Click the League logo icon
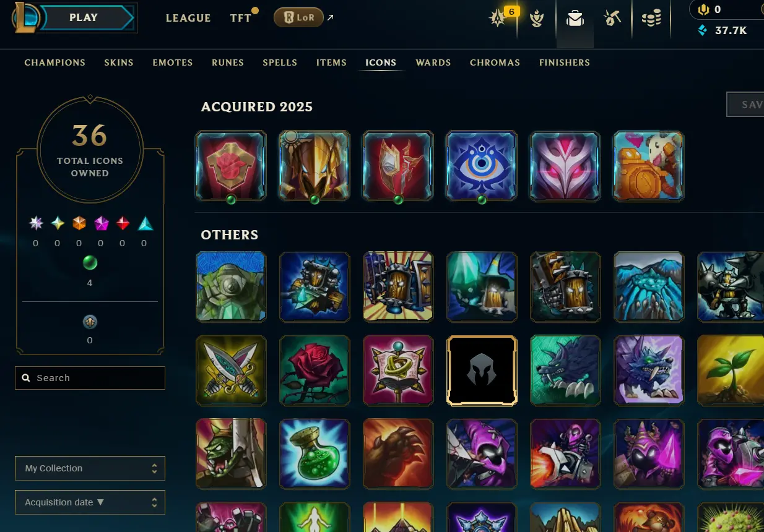 [x=27, y=17]
